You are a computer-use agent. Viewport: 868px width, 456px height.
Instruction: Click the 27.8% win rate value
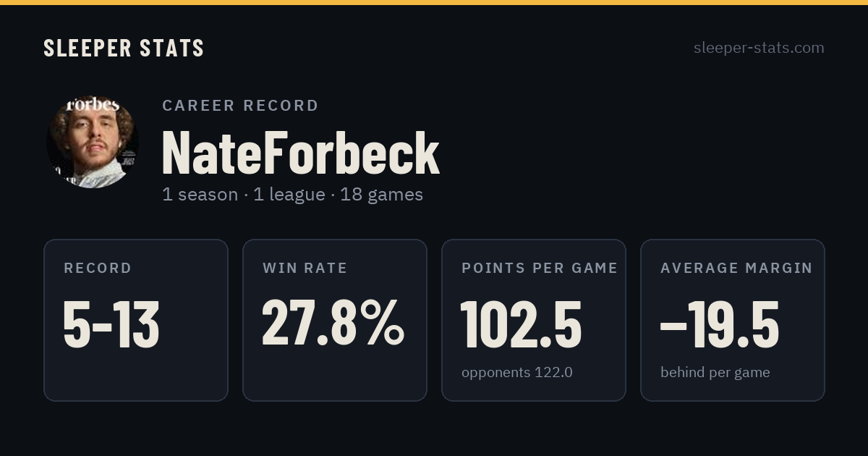pos(333,324)
